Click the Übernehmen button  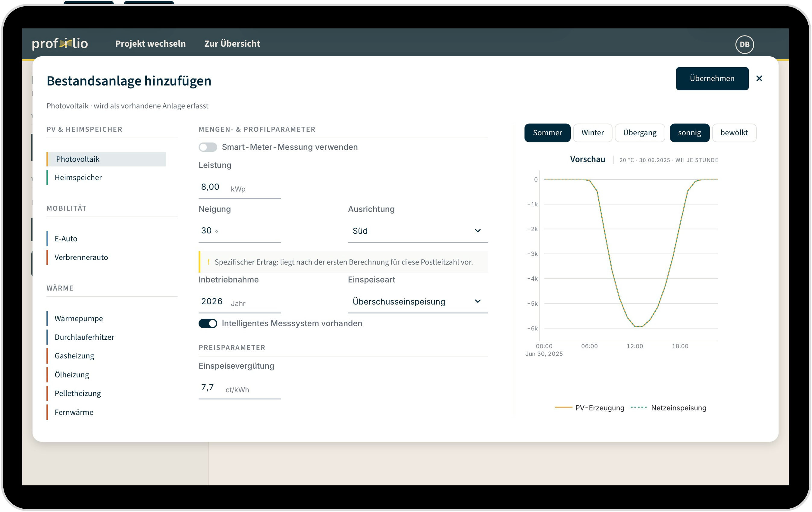coord(712,79)
